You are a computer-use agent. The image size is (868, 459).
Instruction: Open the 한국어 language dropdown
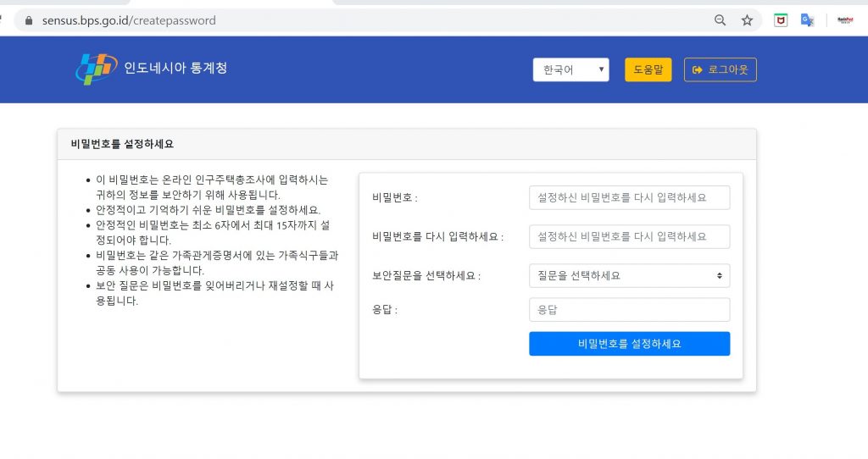click(570, 69)
